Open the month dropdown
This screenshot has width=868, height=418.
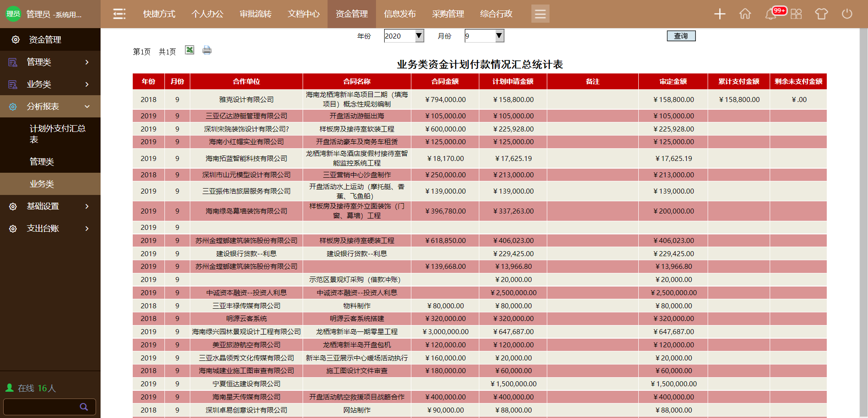tap(484, 36)
